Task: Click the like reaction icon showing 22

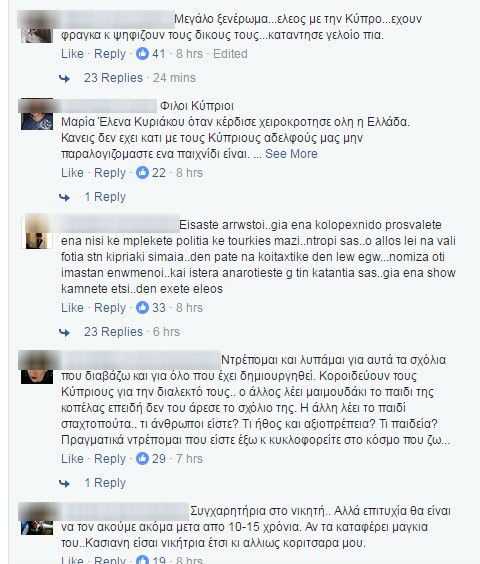Action: [142, 173]
